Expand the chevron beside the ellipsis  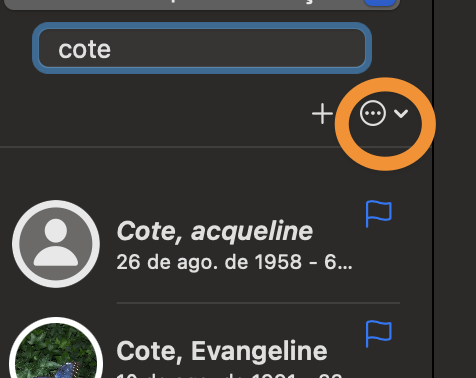tap(401, 114)
